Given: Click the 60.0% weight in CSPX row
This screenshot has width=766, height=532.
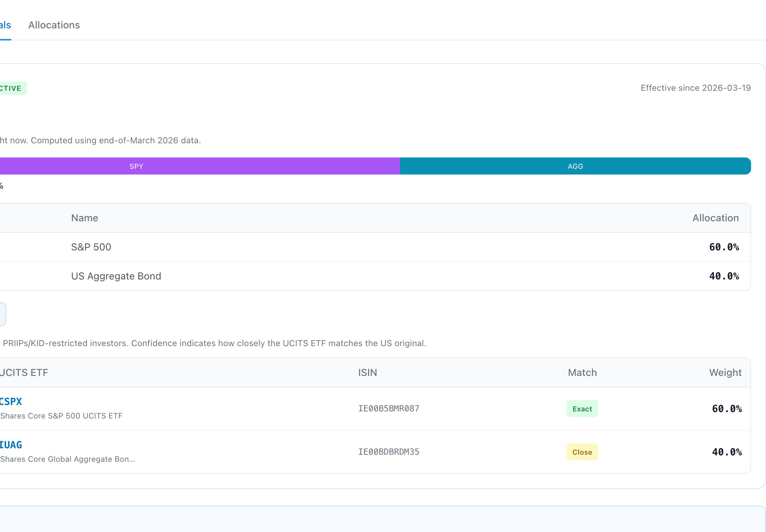Looking at the screenshot, I should (727, 409).
